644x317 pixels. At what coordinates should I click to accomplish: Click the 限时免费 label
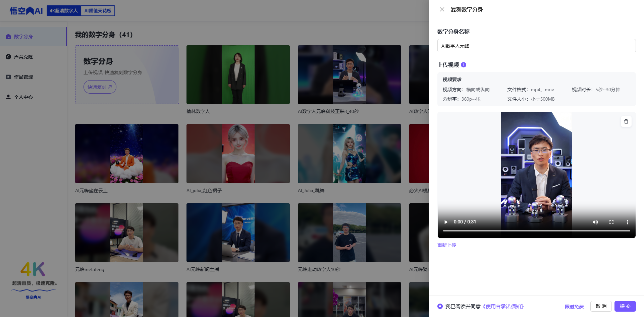tap(574, 307)
